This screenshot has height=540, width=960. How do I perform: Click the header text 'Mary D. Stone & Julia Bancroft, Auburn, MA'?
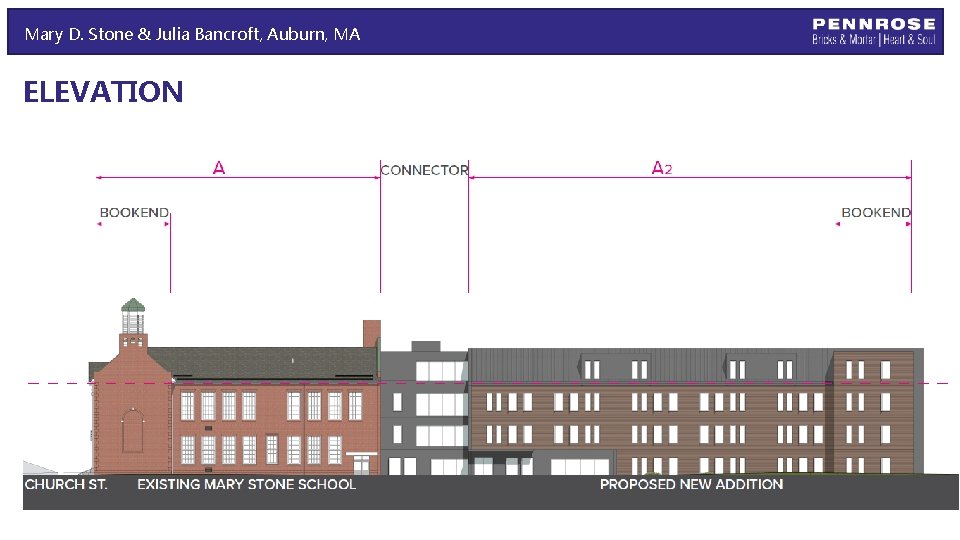coord(192,34)
